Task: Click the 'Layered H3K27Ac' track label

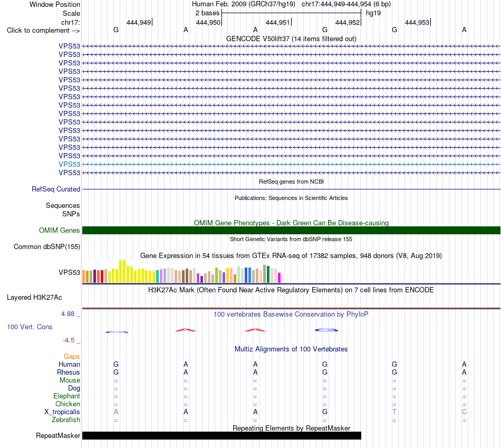Action: click(34, 298)
